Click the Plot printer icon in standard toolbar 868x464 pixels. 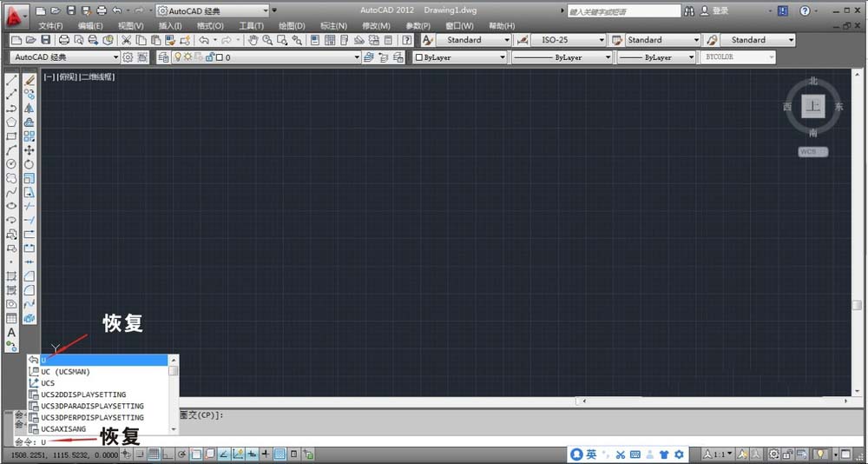click(64, 40)
